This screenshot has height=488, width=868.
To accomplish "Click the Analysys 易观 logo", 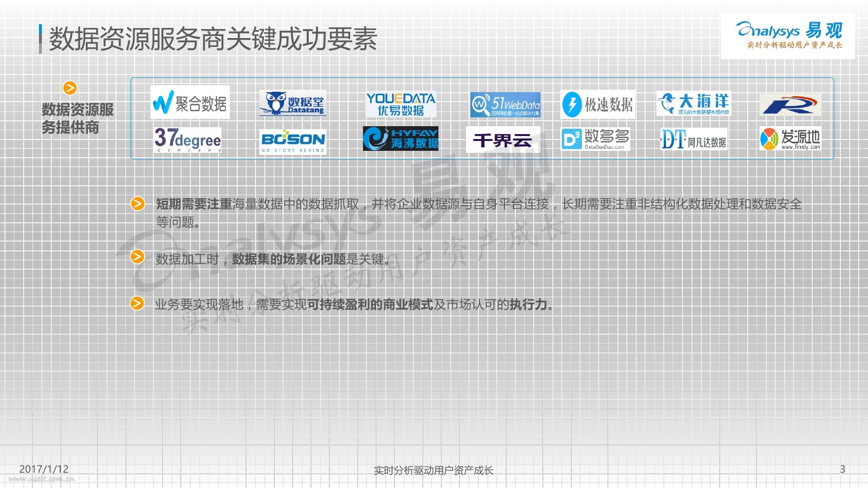I will coord(788,36).
